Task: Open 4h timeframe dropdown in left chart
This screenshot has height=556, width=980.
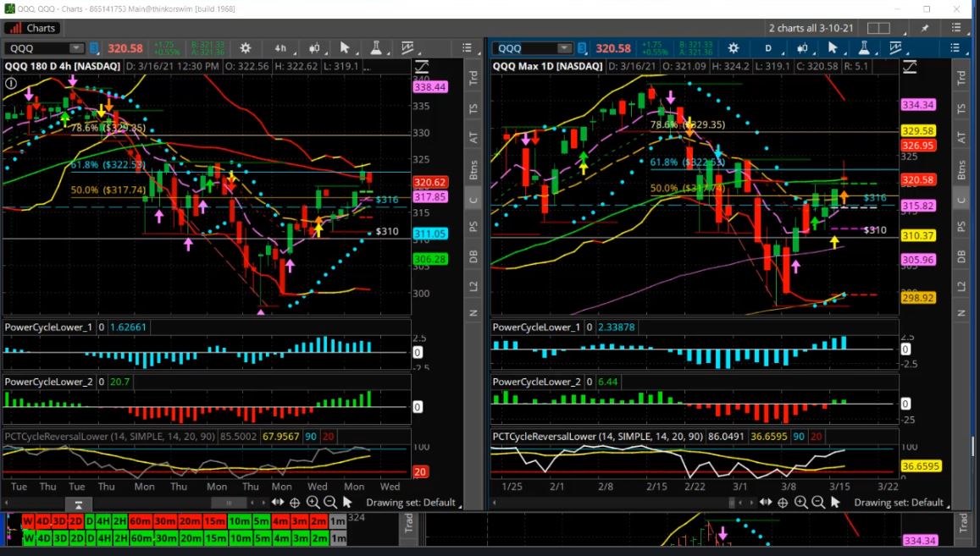Action: 280,48
